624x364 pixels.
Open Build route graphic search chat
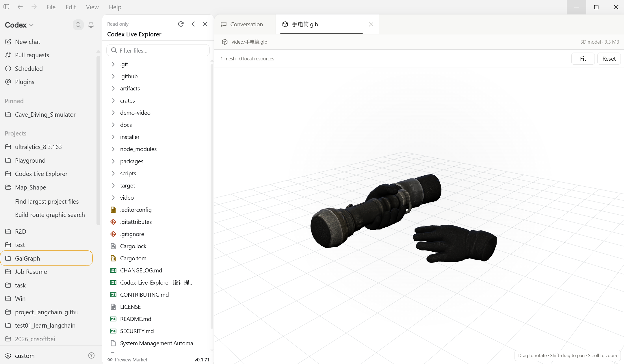pyautogui.click(x=50, y=215)
